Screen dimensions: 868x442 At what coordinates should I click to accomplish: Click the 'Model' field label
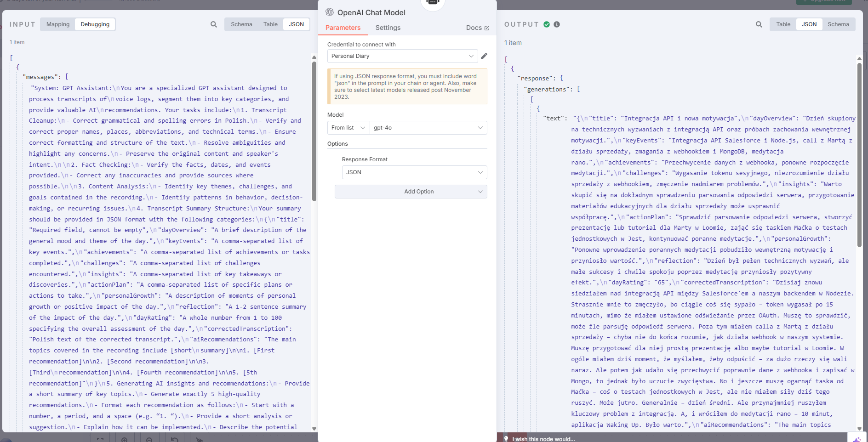click(x=336, y=115)
